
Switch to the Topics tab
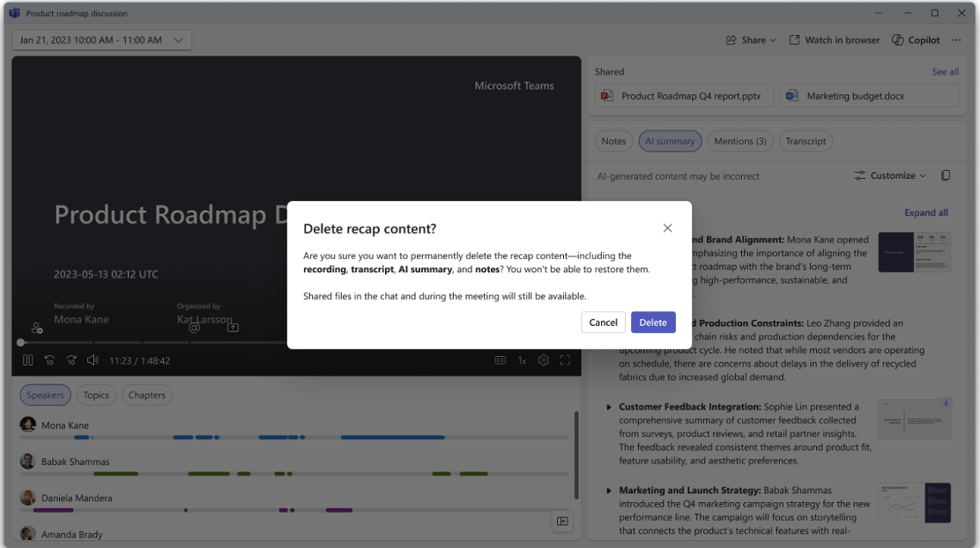[x=96, y=395]
